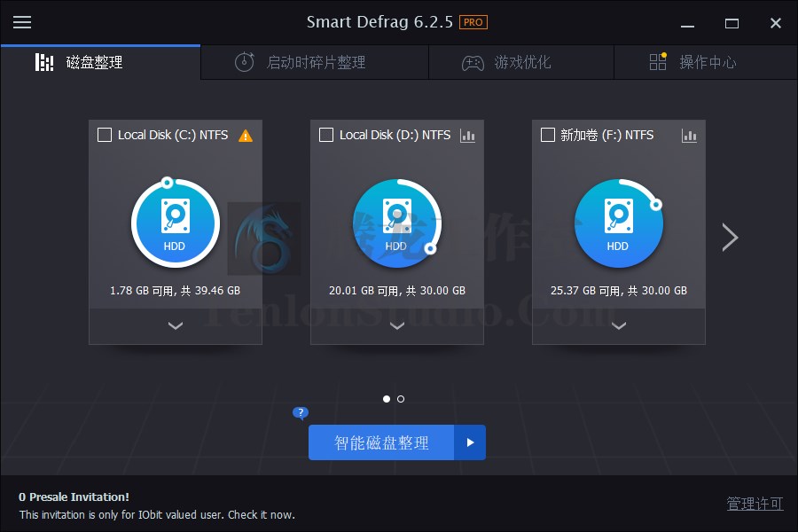This screenshot has height=532, width=798.
Task: Open the 游戏优化 tab
Action: [x=521, y=62]
